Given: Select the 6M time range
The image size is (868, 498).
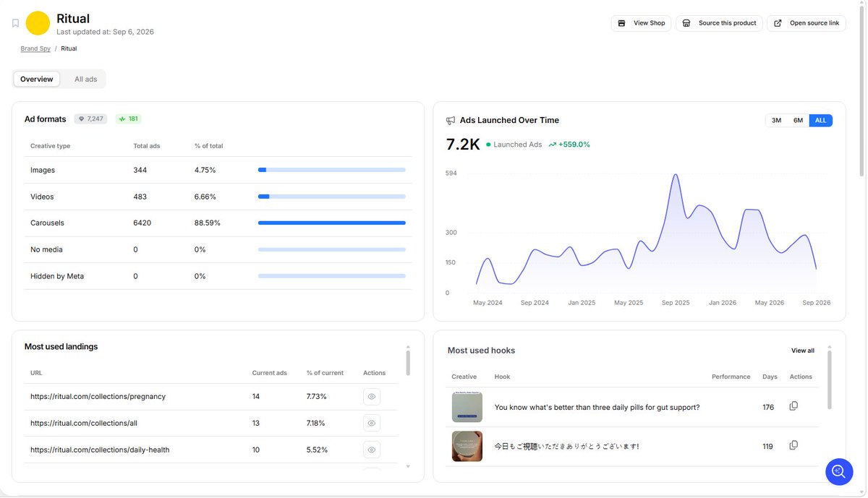Looking at the screenshot, I should [x=798, y=121].
